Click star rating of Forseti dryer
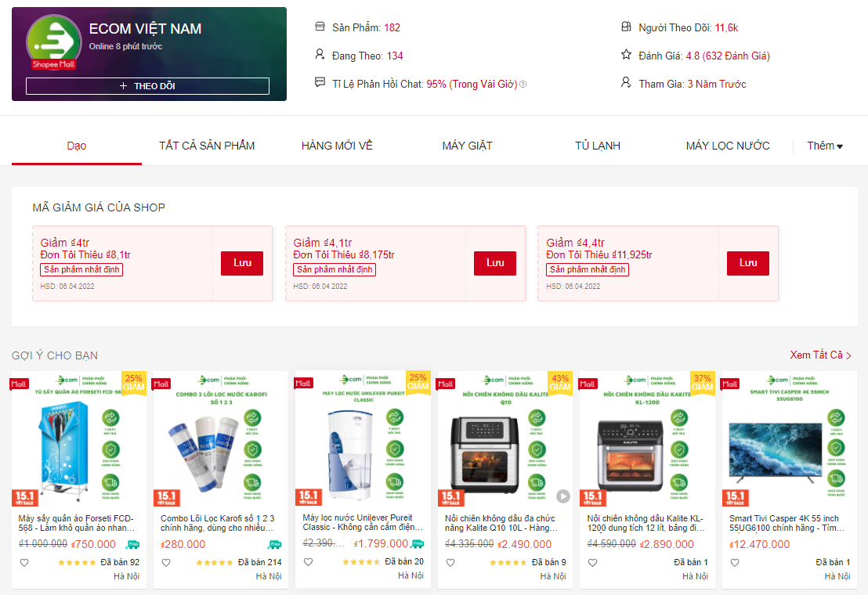Viewport: 868px width, 595px height. tap(77, 563)
